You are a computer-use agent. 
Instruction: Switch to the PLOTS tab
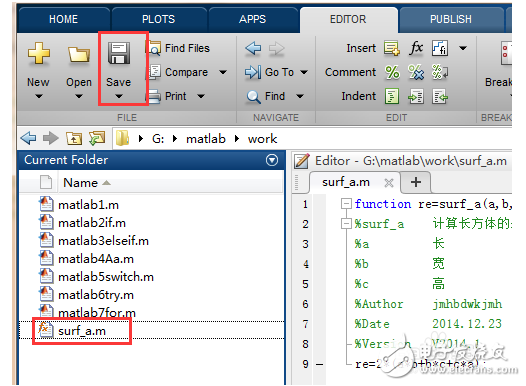[159, 19]
